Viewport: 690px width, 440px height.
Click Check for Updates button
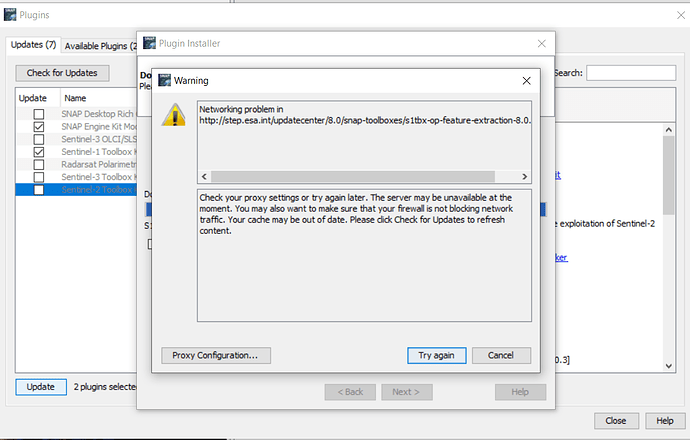62,73
